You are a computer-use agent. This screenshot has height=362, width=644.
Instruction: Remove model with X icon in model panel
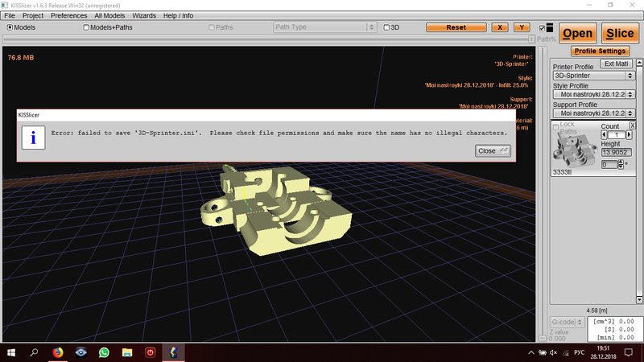point(632,125)
